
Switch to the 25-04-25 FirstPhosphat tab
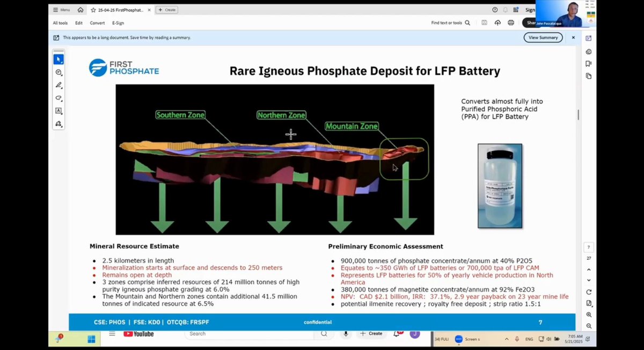(121, 10)
